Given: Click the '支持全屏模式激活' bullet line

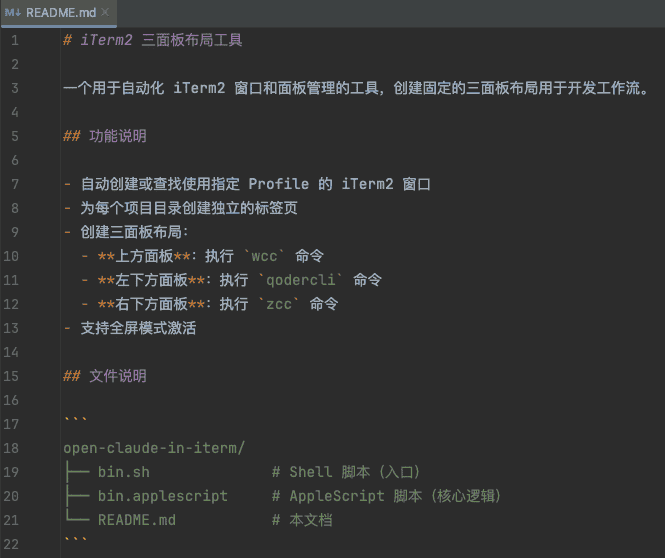Looking at the screenshot, I should 138,328.
